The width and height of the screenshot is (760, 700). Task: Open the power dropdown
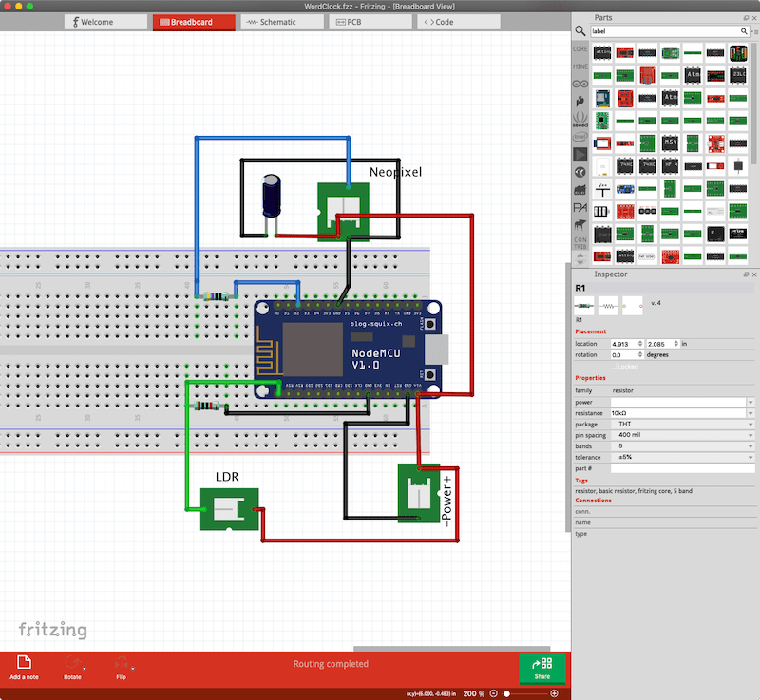point(750,402)
